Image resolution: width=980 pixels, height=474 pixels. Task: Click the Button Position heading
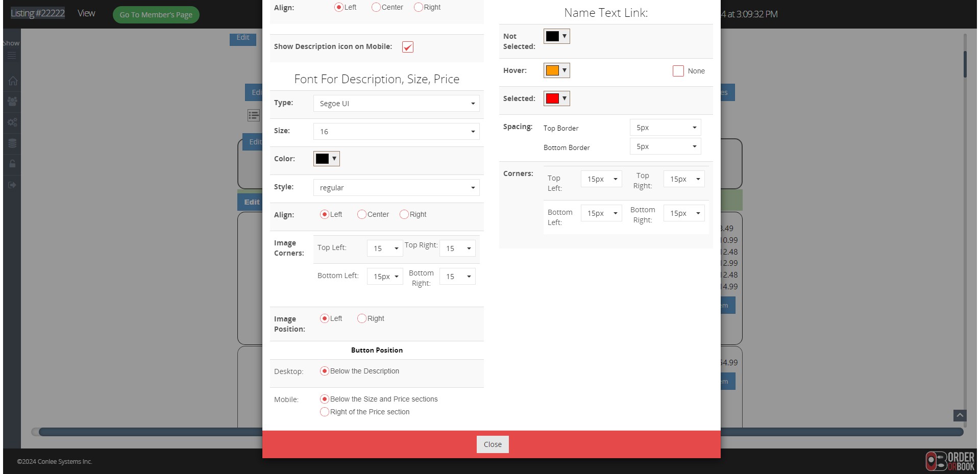(377, 350)
